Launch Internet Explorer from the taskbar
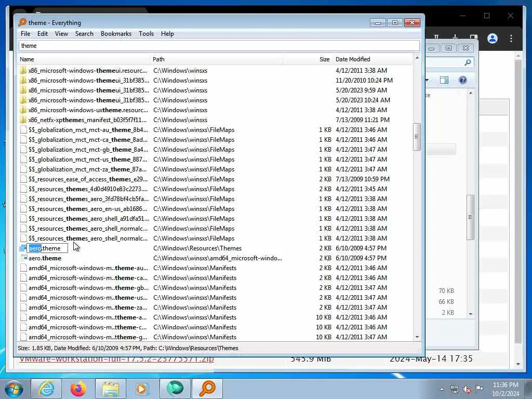The width and height of the screenshot is (532, 399). point(46,389)
